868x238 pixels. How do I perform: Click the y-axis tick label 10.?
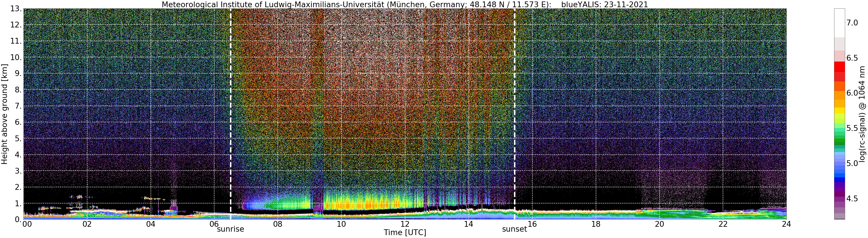tap(16, 57)
